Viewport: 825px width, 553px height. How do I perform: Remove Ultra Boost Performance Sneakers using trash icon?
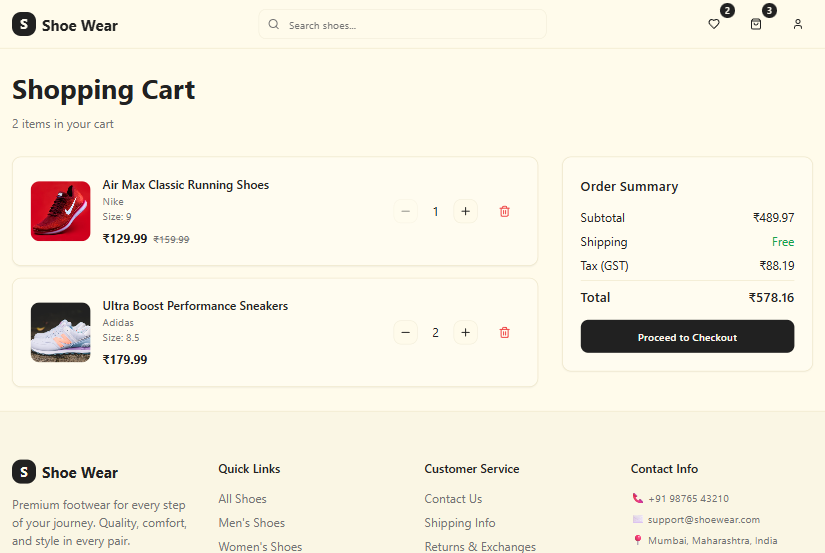pos(504,332)
